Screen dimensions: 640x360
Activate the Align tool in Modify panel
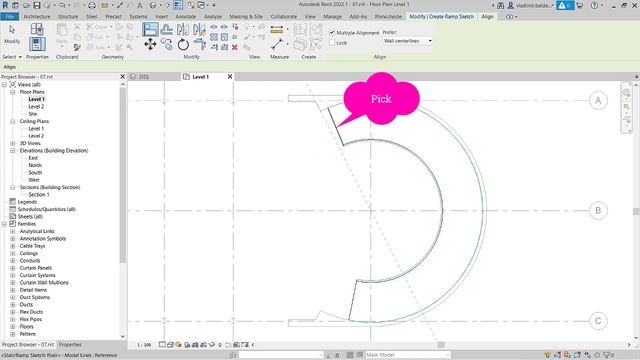pos(150,29)
